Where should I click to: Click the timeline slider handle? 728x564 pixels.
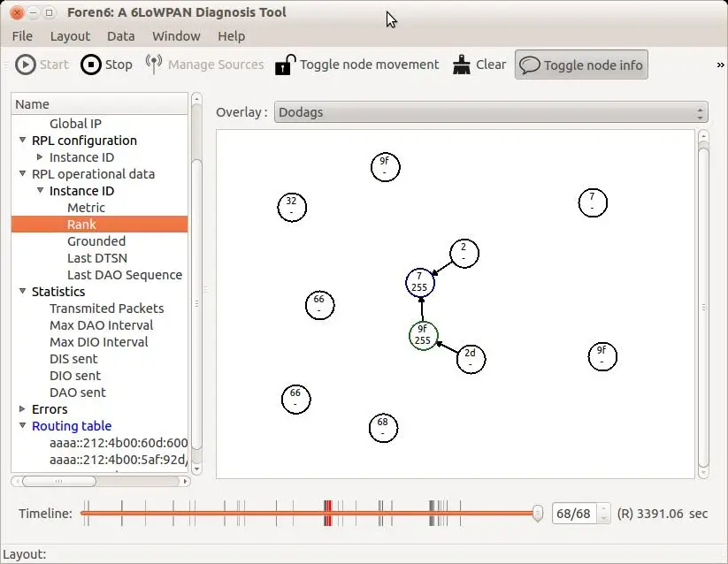coord(538,514)
